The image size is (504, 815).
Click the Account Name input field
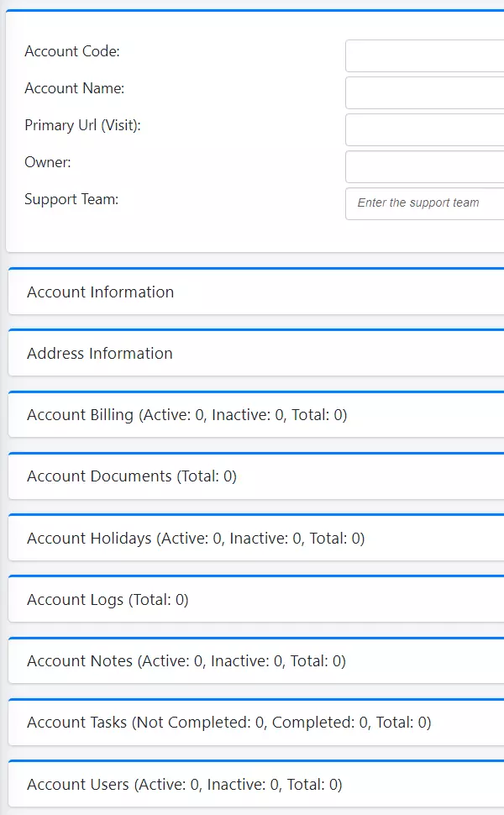(x=425, y=92)
